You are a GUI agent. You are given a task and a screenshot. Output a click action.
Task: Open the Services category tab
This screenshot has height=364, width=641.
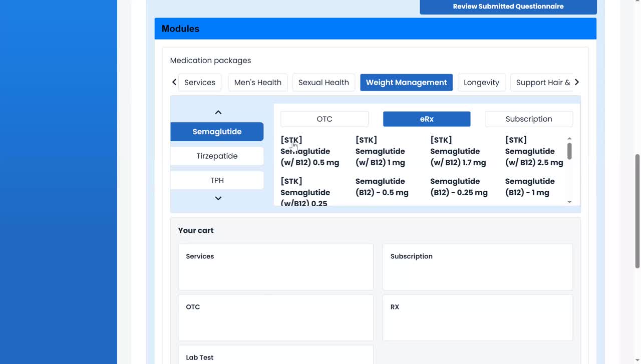point(200,83)
